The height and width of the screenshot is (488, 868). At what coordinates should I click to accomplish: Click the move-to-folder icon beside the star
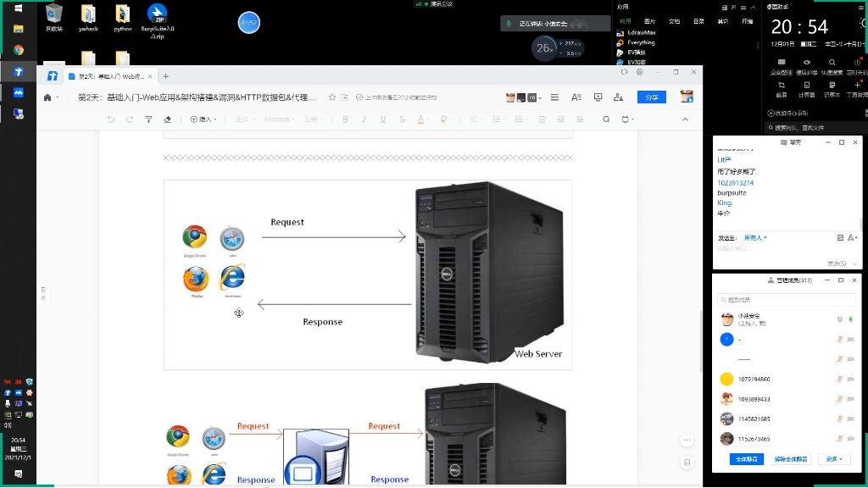click(x=345, y=97)
